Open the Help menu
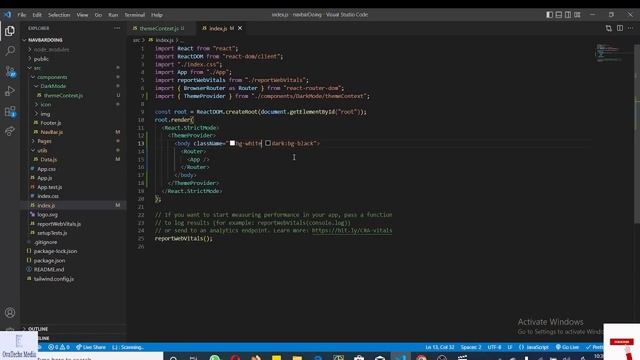640x360 pixels. [157, 15]
